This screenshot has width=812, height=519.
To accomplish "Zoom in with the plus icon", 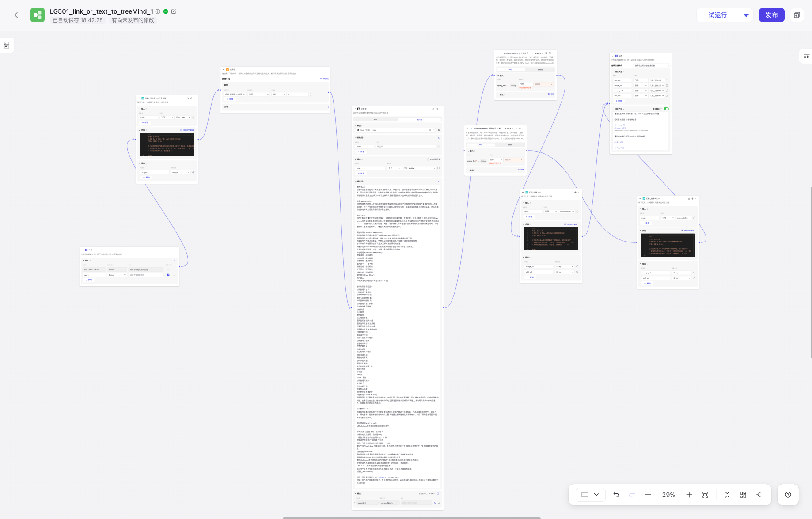I will [x=689, y=495].
